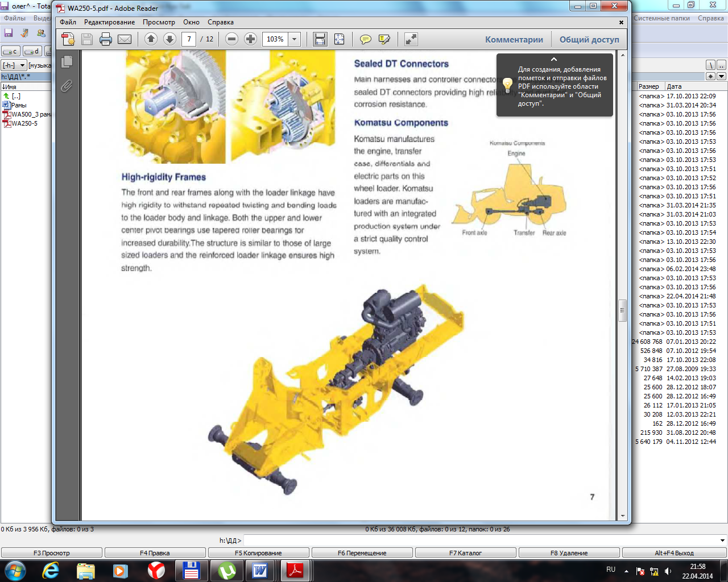Toggle fit-to-width scrolling mode
The image size is (728, 582).
pyautogui.click(x=320, y=39)
